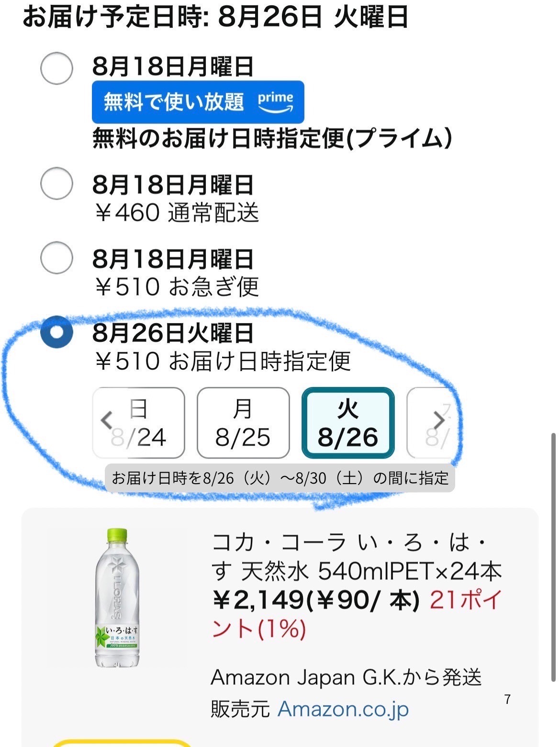Toggle the 8月26日火曜日 delivery radio button
Image resolution: width=560 pixels, height=747 pixels.
tap(56, 332)
